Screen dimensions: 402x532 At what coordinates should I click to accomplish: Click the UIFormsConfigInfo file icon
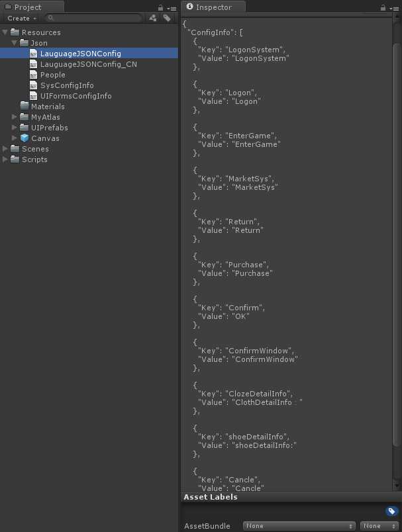[33, 96]
